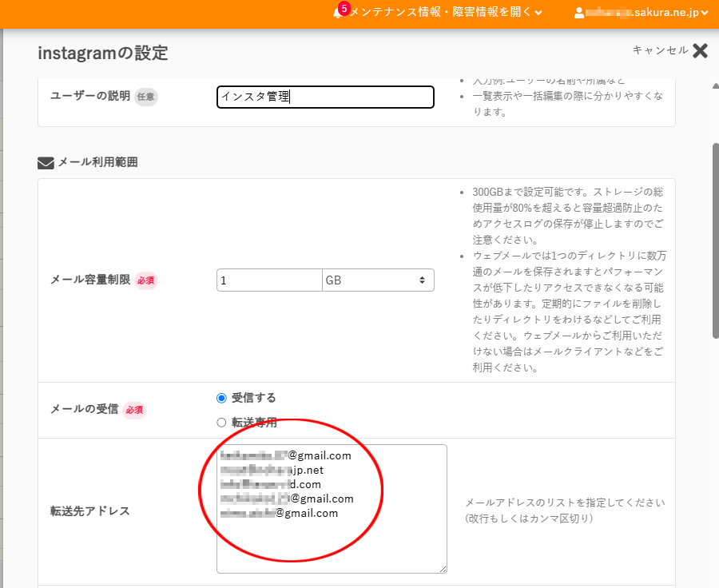Open the メンテナンス情報・障害情報 dropdown
The image size is (719, 588).
point(446,12)
